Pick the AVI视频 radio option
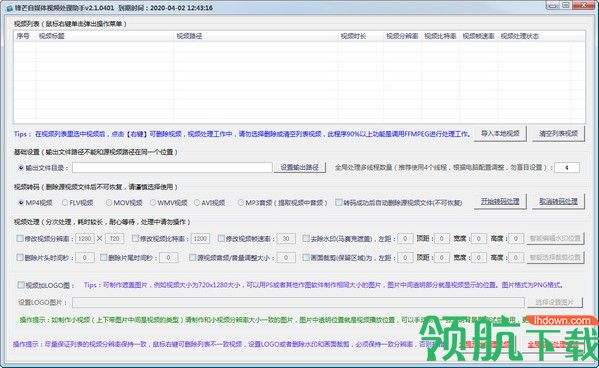The height and width of the screenshot is (368, 599). click(197, 203)
